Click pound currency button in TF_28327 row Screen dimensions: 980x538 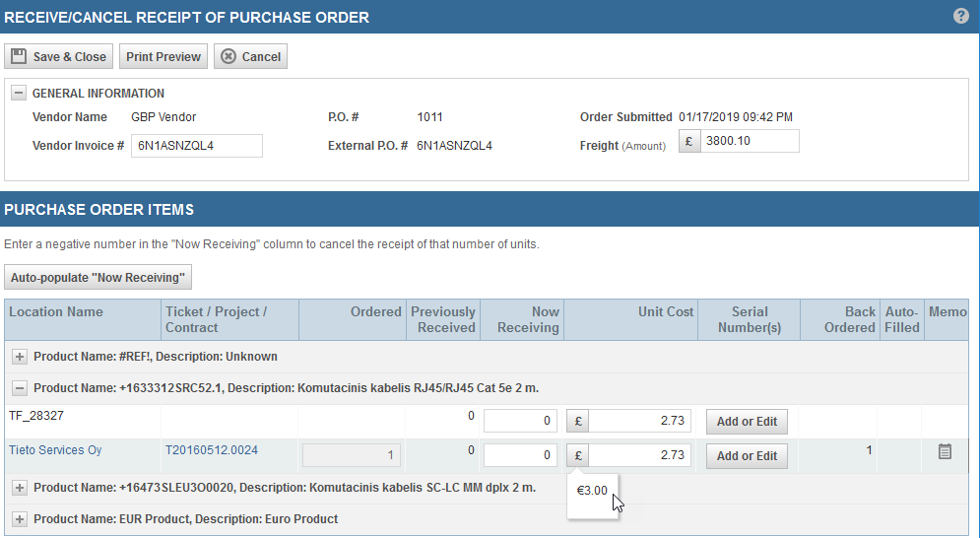[578, 422]
